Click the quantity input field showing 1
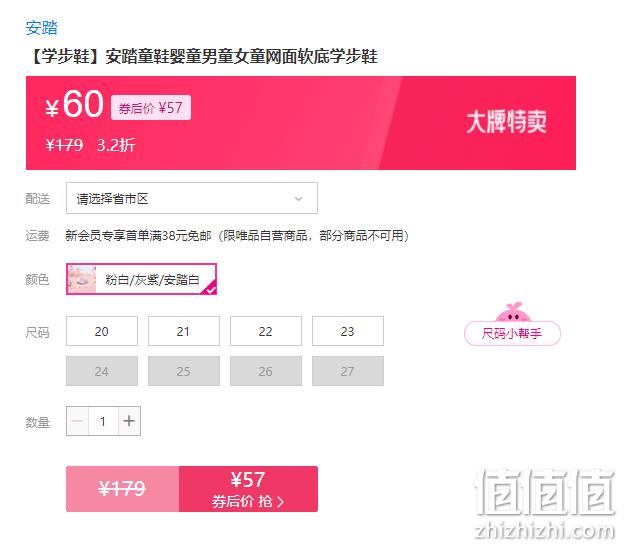This screenshot has width=624, height=548. click(x=103, y=421)
